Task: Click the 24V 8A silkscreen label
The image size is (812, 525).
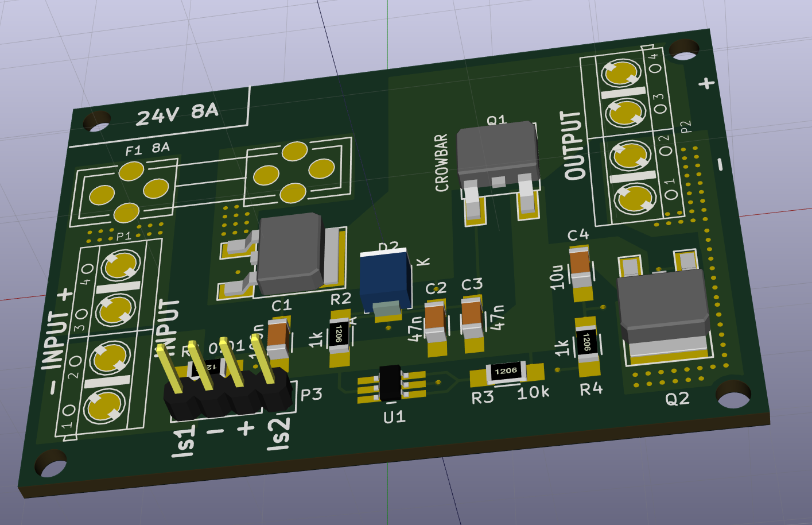Action: click(177, 113)
